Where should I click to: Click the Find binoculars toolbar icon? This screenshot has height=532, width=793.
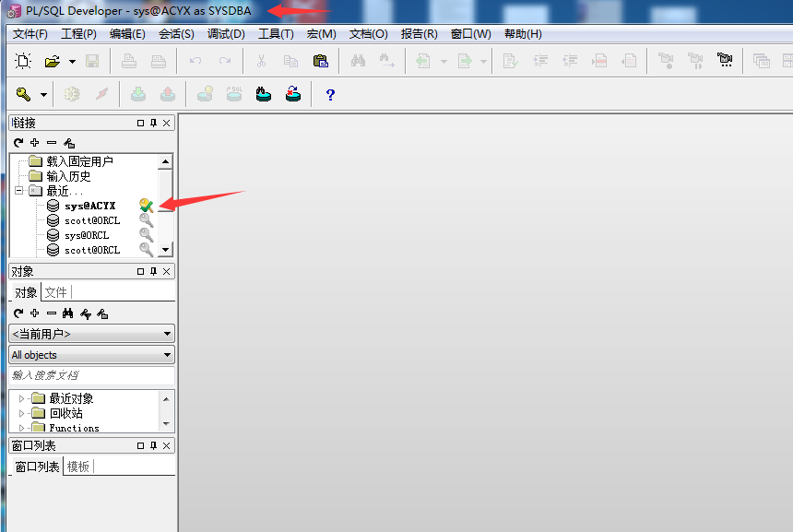click(x=358, y=61)
